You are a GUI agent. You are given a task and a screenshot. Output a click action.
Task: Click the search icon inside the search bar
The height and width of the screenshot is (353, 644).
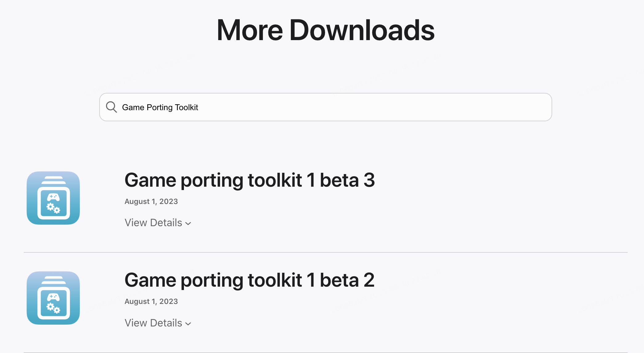click(112, 107)
